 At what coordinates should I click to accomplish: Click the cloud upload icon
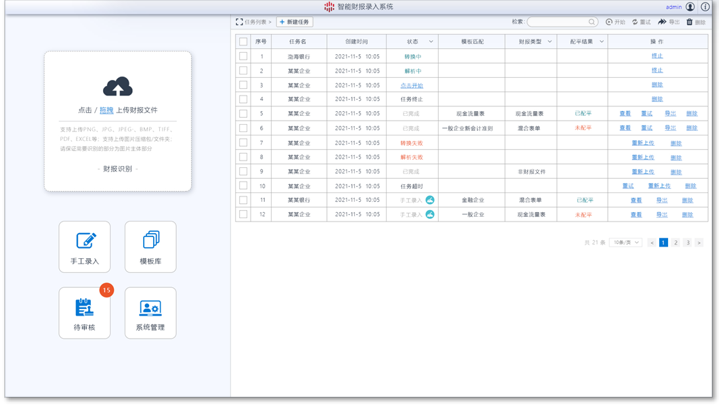pos(117,87)
